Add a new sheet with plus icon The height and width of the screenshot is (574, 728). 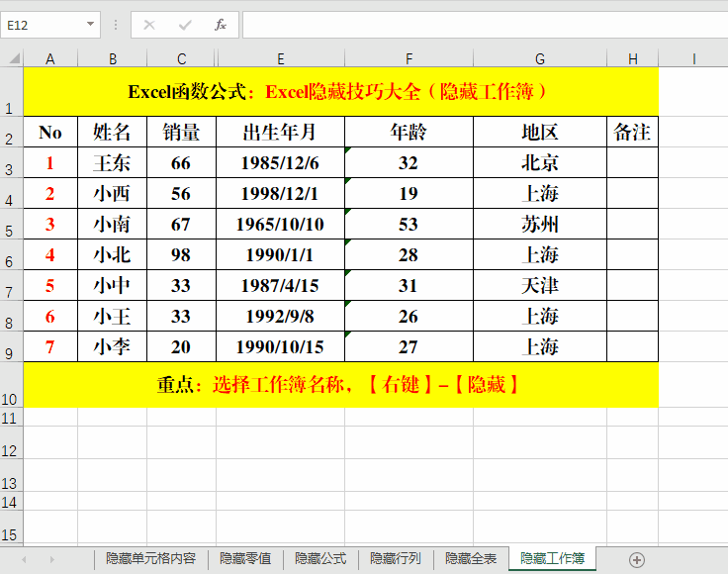coord(637,560)
